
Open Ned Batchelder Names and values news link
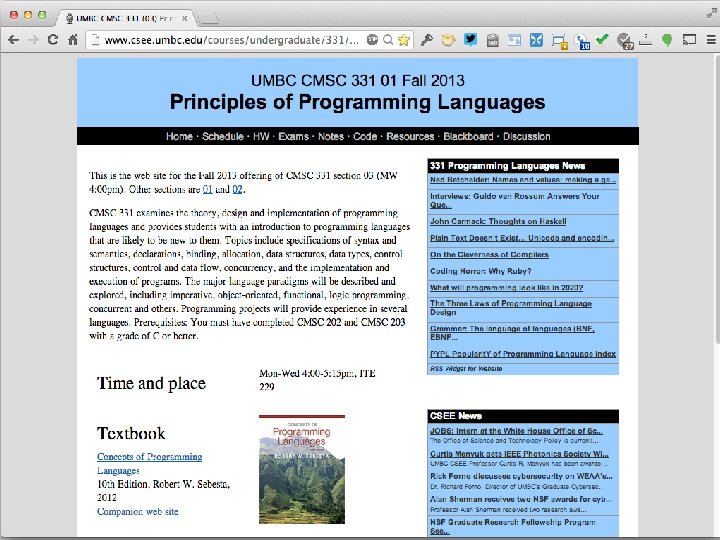tap(523, 180)
